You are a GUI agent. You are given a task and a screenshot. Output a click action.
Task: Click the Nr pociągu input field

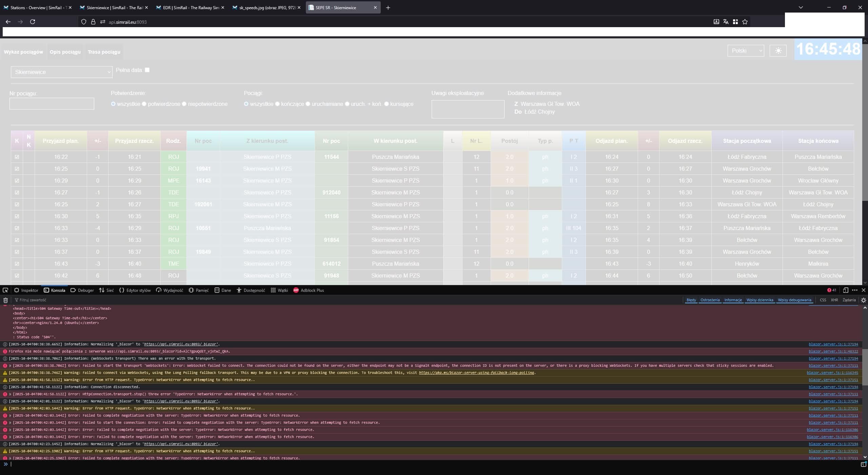pos(52,104)
